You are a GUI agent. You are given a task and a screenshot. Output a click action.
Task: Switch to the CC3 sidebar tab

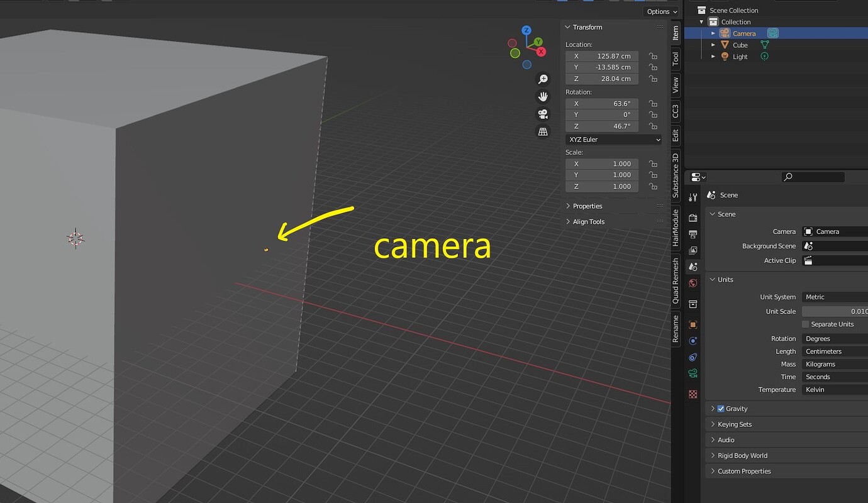point(676,111)
